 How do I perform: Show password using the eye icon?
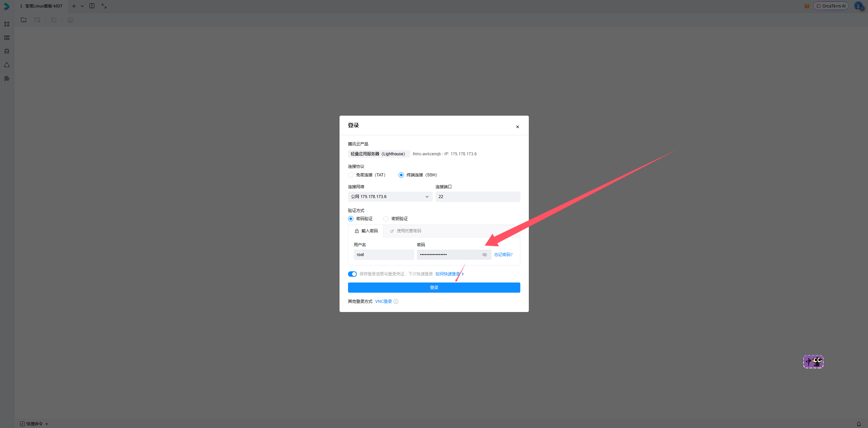[484, 255]
